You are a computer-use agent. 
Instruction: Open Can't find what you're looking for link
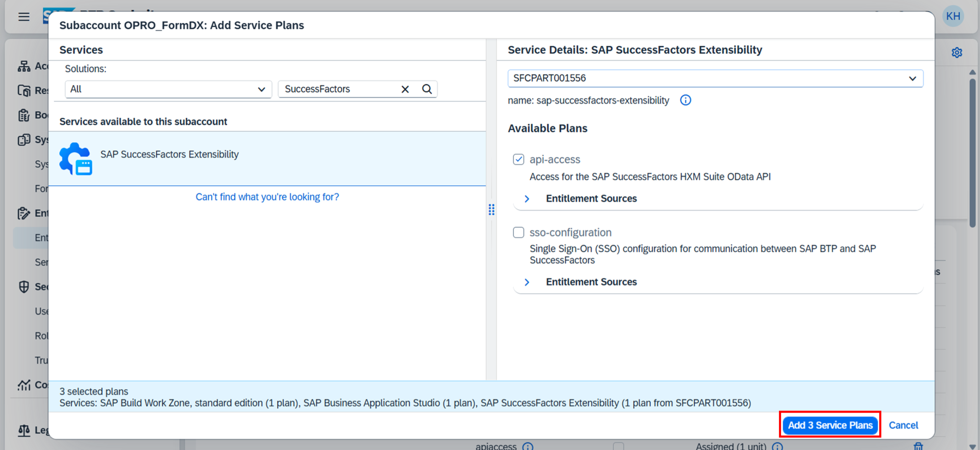267,197
